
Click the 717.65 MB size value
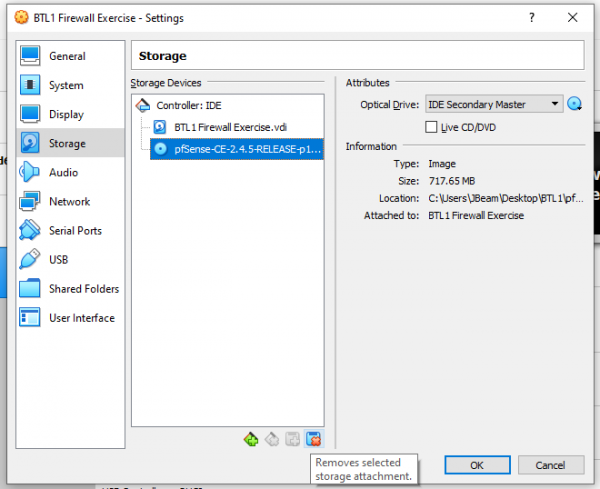coord(452,181)
